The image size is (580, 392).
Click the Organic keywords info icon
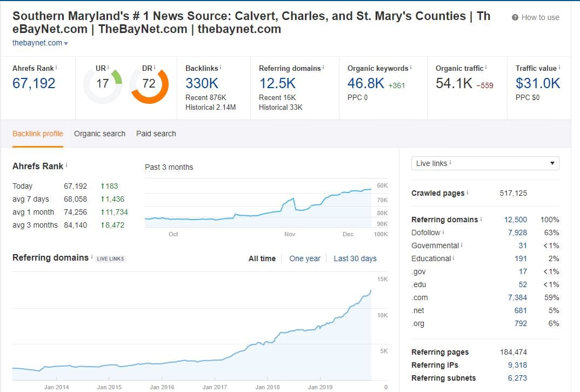coord(410,67)
